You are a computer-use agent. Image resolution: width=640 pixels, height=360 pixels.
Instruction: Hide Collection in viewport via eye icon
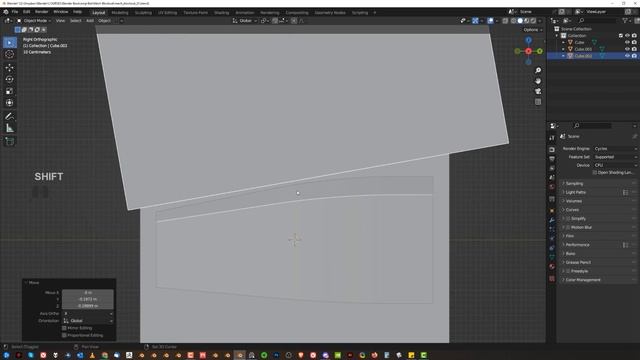click(x=627, y=36)
